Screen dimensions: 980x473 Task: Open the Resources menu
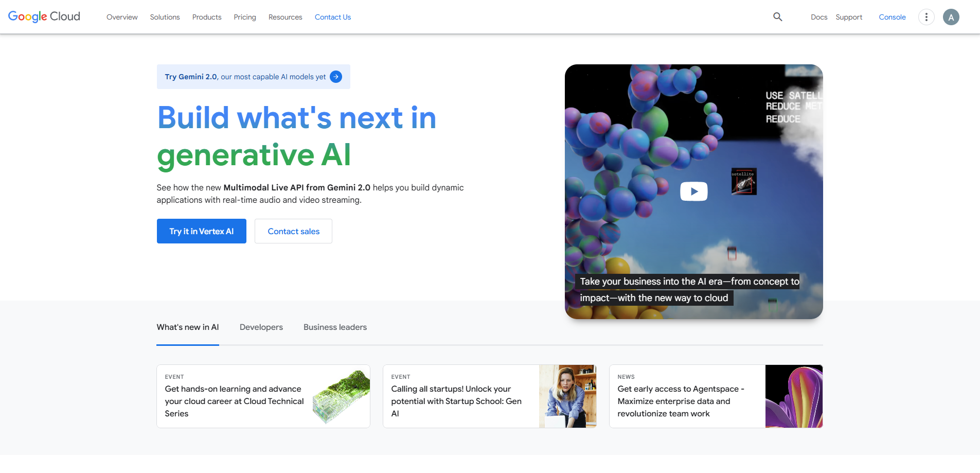[285, 17]
